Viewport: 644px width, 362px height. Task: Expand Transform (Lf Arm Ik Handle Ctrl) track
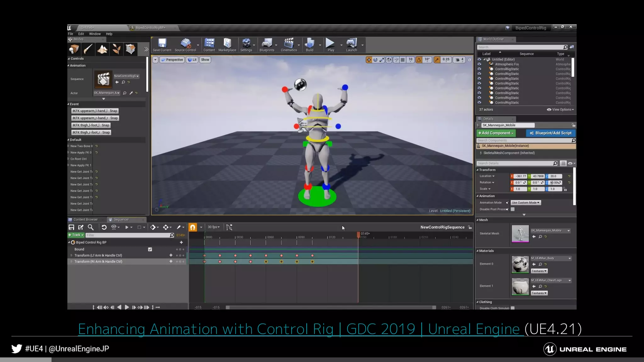click(x=71, y=255)
